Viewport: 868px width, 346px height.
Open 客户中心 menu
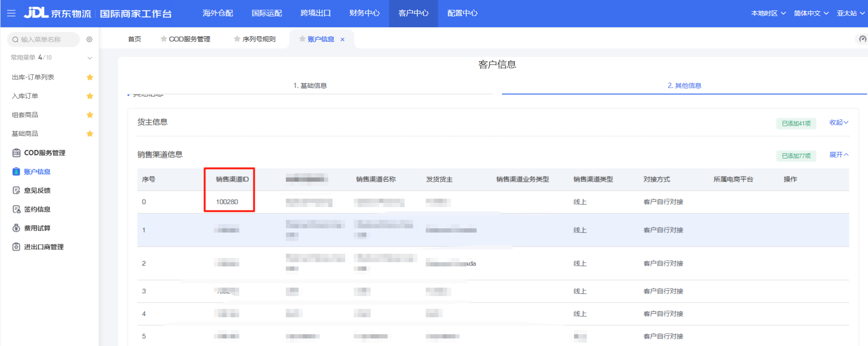[414, 13]
